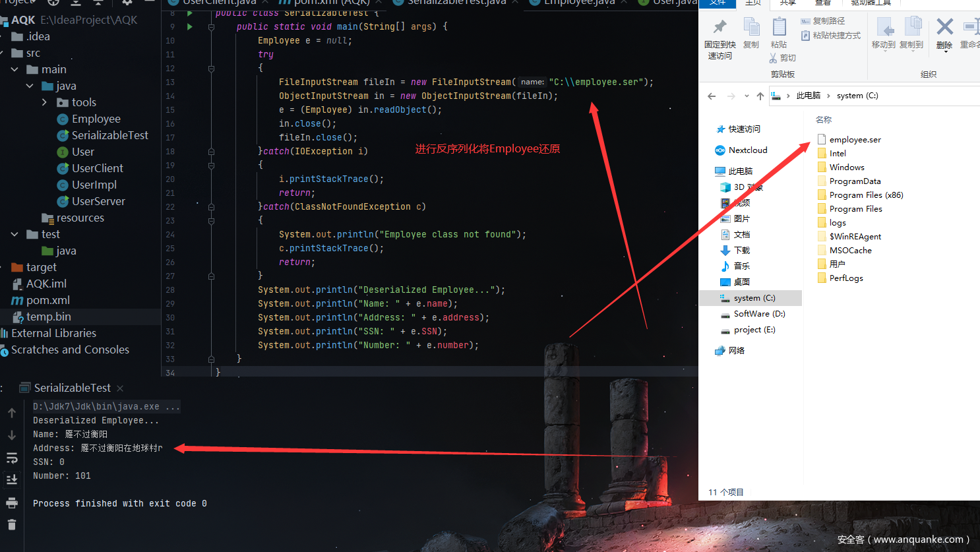Click the down arrow in the Run console toolbar
The width and height of the screenshot is (980, 552).
click(x=12, y=435)
